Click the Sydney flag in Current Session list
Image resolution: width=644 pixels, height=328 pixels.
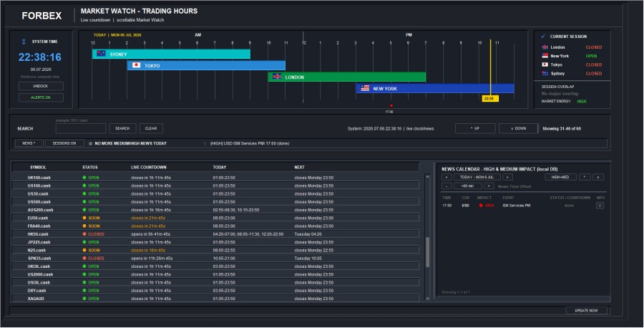(545, 73)
